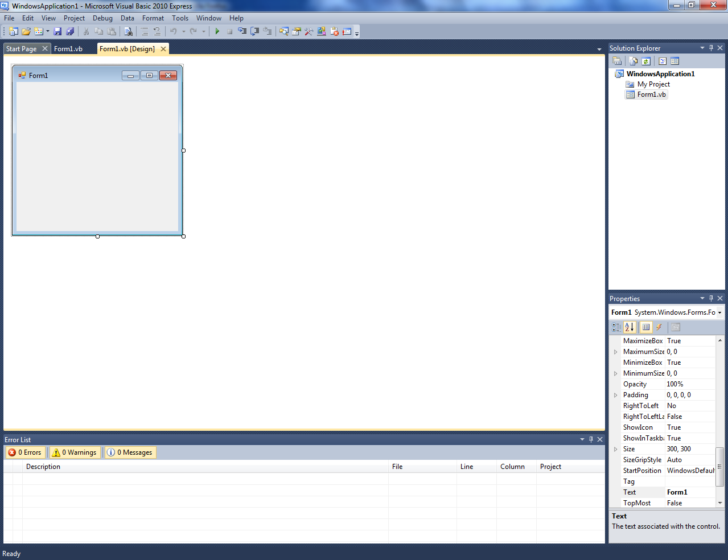Image resolution: width=728 pixels, height=560 pixels.
Task: Toggle Categorized view in Properties panel
Action: (x=616, y=327)
